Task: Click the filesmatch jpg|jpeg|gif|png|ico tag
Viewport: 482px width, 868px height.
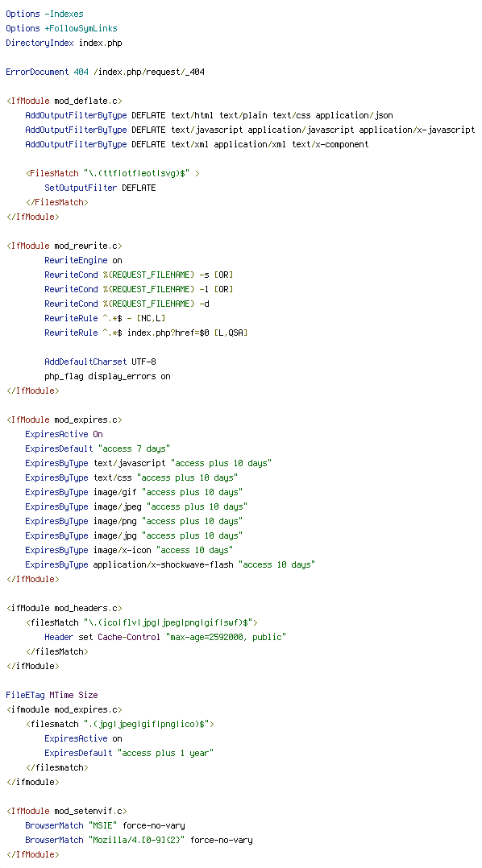Action: [119, 724]
